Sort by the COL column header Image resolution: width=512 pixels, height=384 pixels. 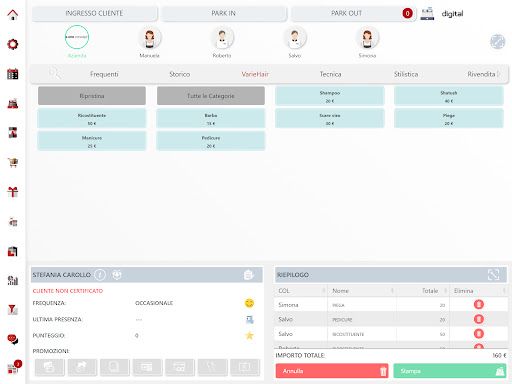pyautogui.click(x=301, y=291)
